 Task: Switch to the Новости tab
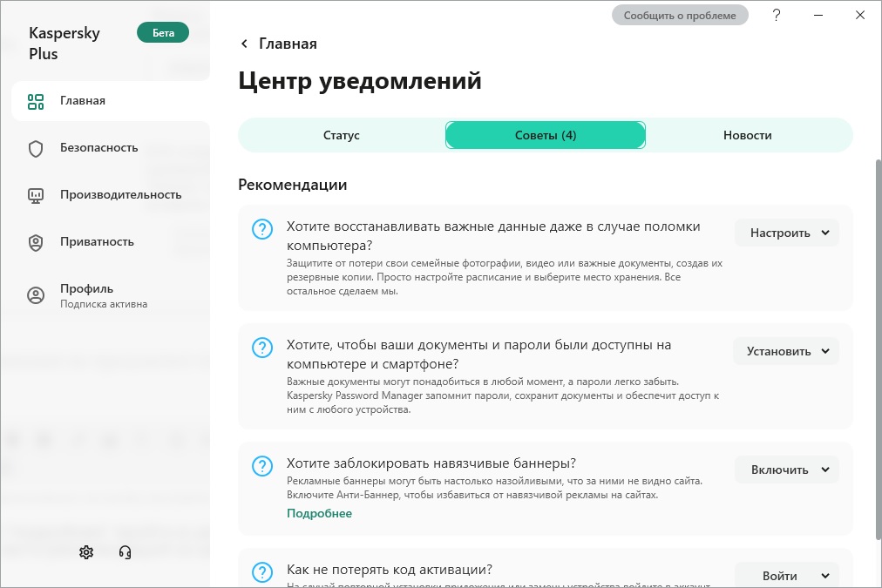pos(748,136)
